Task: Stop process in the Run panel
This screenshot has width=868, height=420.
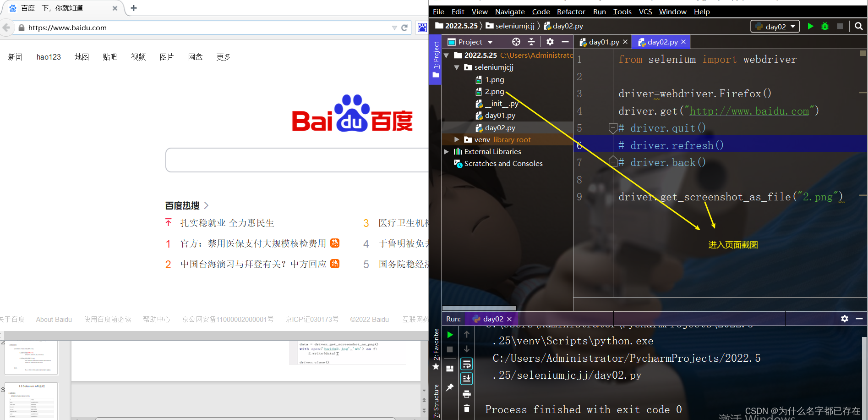Action: [x=450, y=349]
